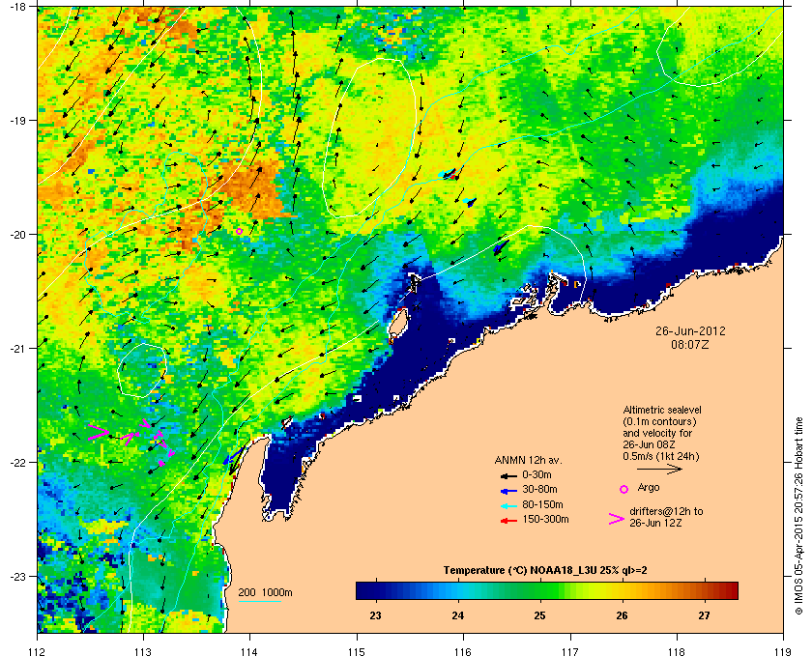This screenshot has width=812, height=657.
Task: Click the 0.5m/s velocity scale arrow
Action: click(659, 469)
